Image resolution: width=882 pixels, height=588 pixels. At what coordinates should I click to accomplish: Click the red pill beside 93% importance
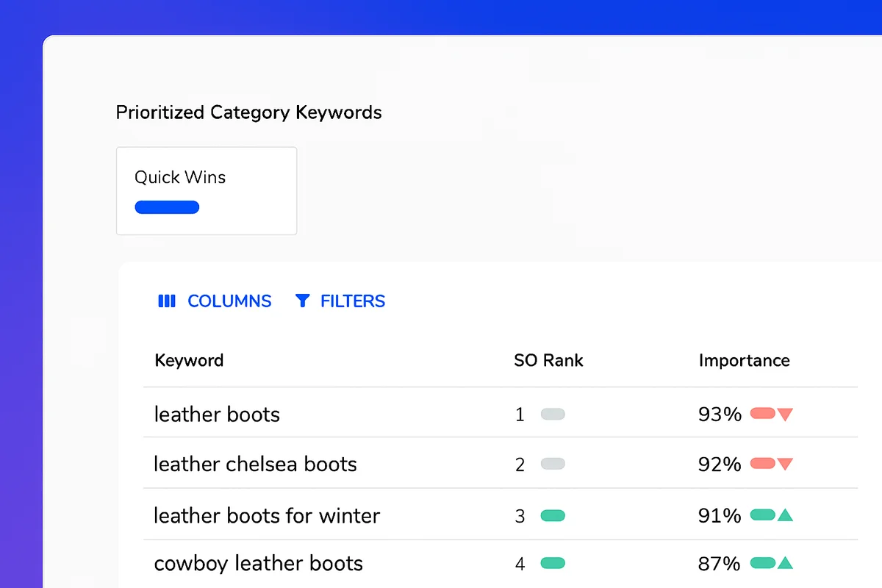tap(762, 415)
